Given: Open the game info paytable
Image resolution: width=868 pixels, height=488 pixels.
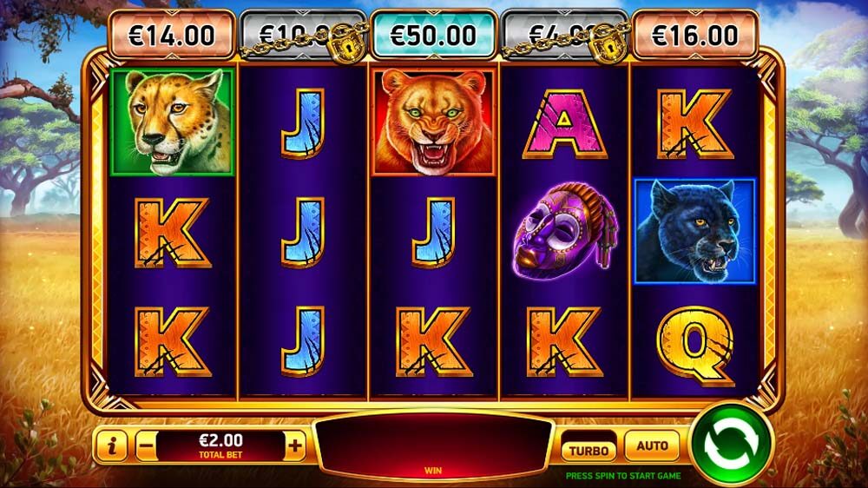Looking at the screenshot, I should tap(112, 445).
